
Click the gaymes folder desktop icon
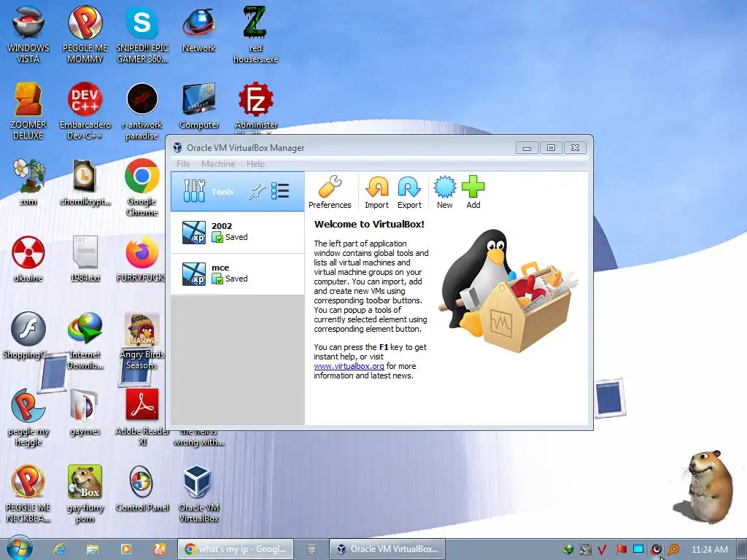click(x=85, y=413)
